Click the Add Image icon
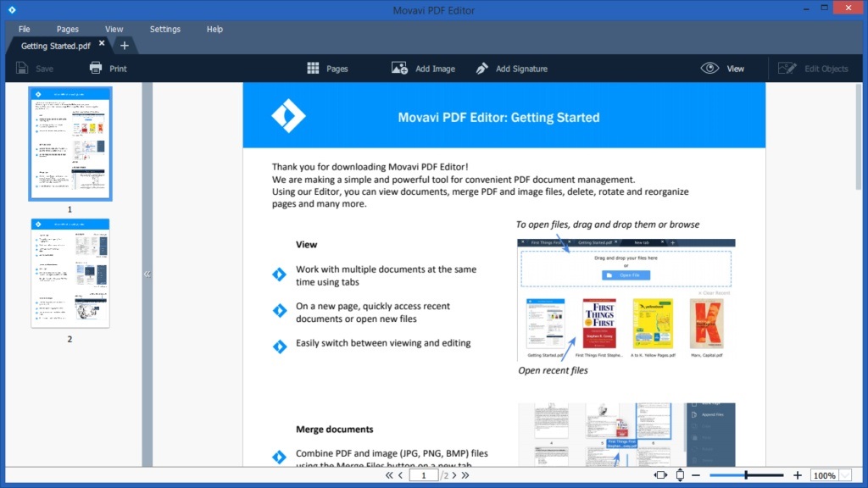Image resolution: width=868 pixels, height=488 pixels. (400, 68)
